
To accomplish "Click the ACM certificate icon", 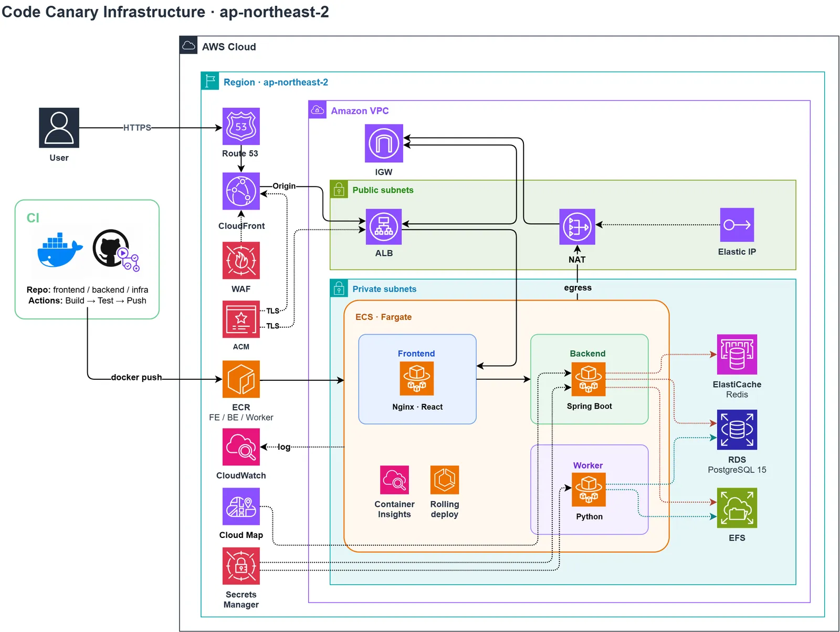I will click(x=241, y=319).
